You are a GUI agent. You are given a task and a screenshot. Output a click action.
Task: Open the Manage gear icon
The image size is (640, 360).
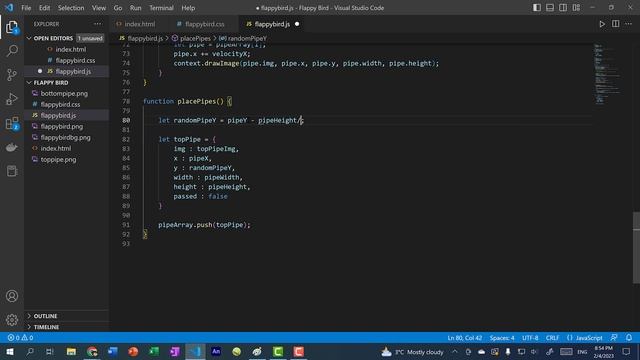[x=12, y=320]
